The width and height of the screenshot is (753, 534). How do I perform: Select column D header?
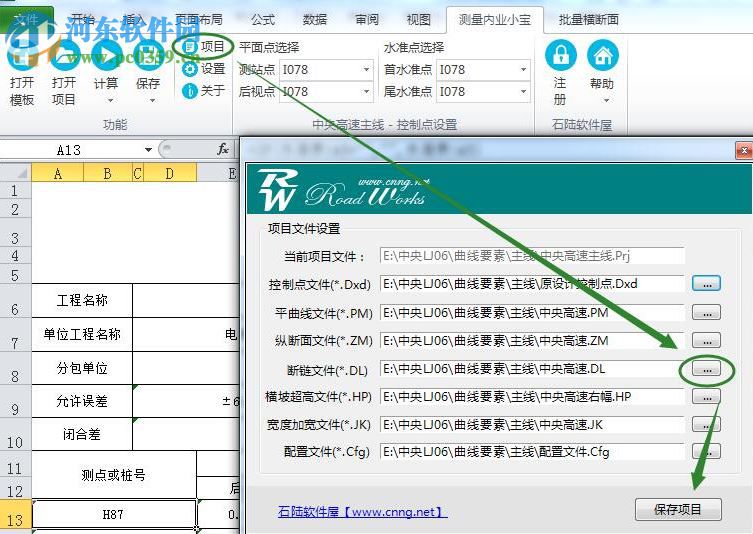click(170, 173)
